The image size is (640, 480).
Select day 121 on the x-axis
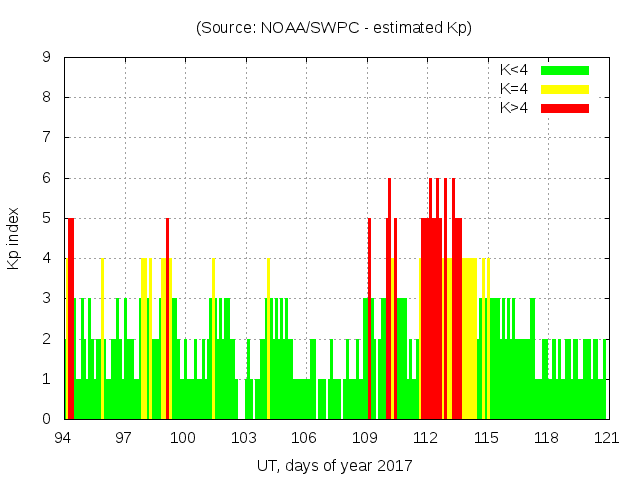coord(607,438)
